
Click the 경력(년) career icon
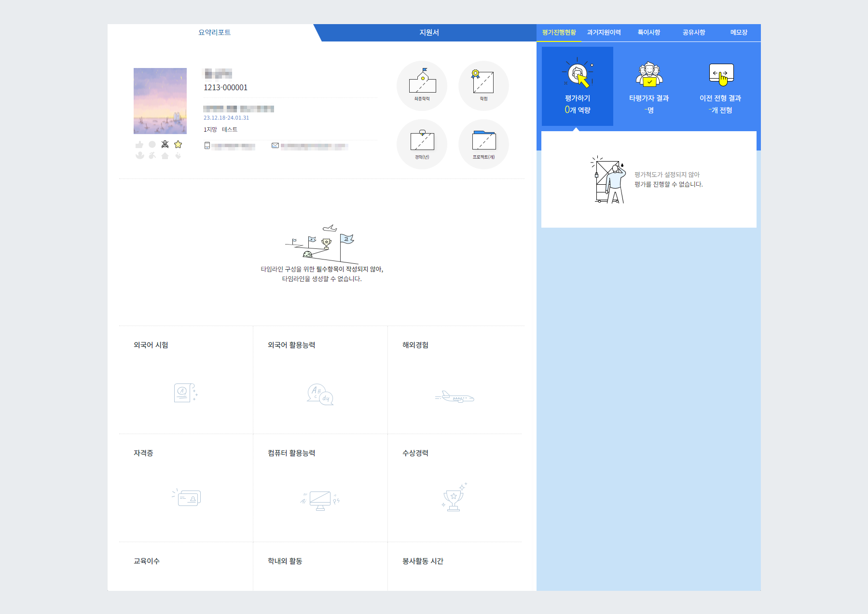tap(422, 144)
